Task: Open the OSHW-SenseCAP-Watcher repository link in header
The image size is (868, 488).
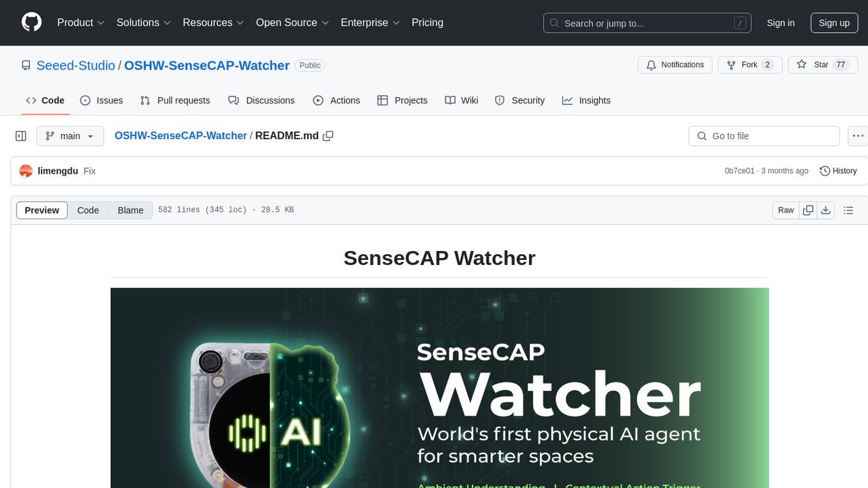Action: (x=207, y=65)
